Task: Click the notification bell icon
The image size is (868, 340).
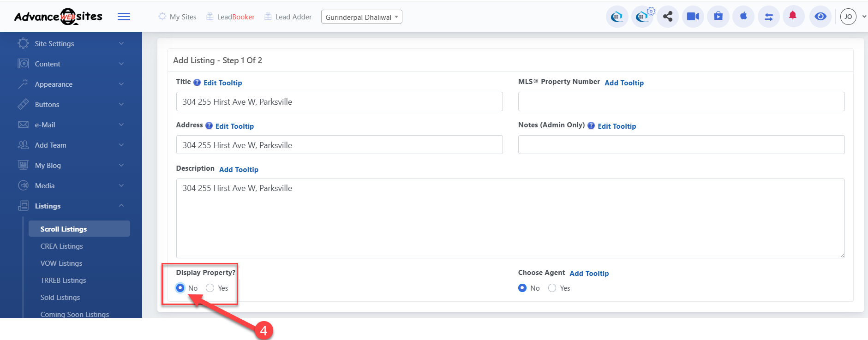Action: [x=793, y=16]
